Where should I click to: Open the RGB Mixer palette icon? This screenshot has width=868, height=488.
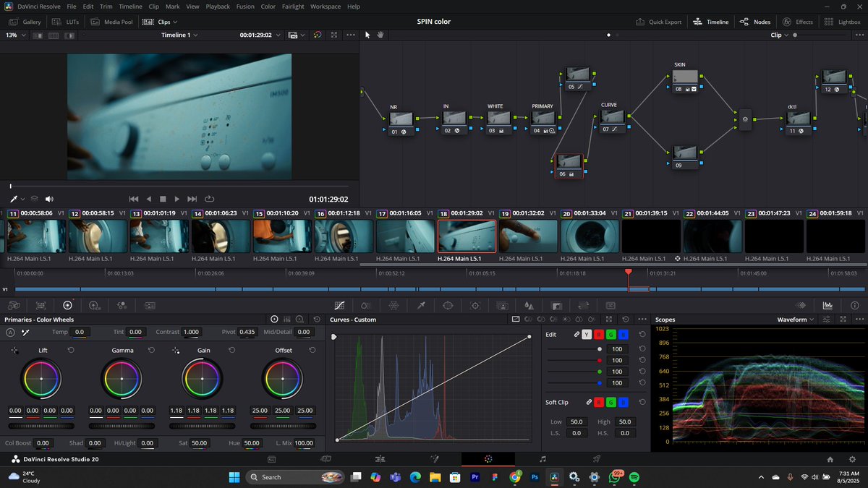(x=122, y=305)
